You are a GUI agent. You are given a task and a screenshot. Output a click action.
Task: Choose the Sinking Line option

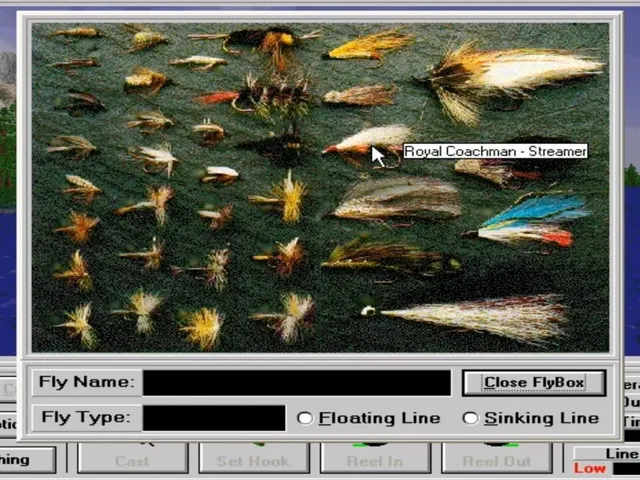coord(531,418)
